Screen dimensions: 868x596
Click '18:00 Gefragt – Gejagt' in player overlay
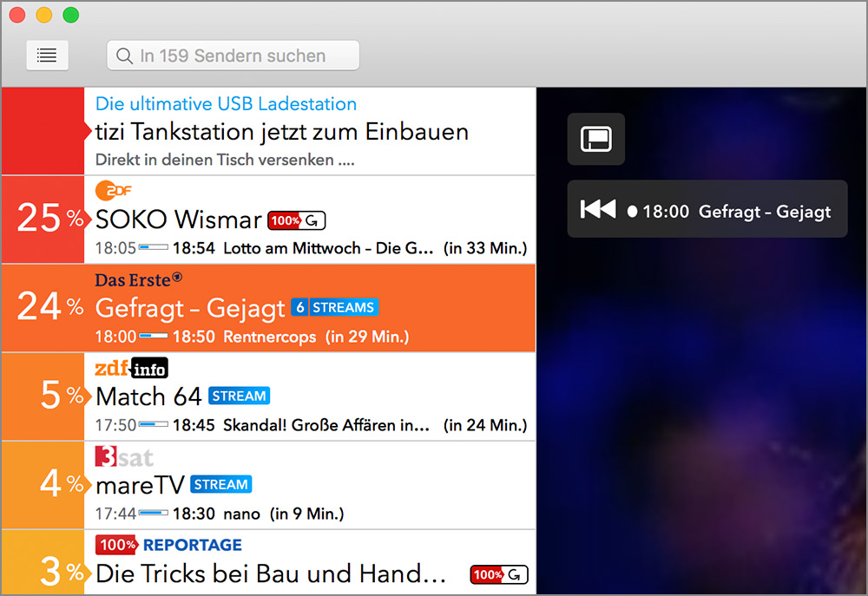[x=736, y=212]
